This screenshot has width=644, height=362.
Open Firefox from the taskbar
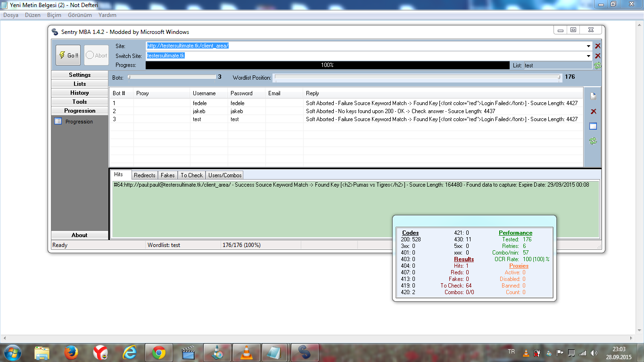point(72,352)
